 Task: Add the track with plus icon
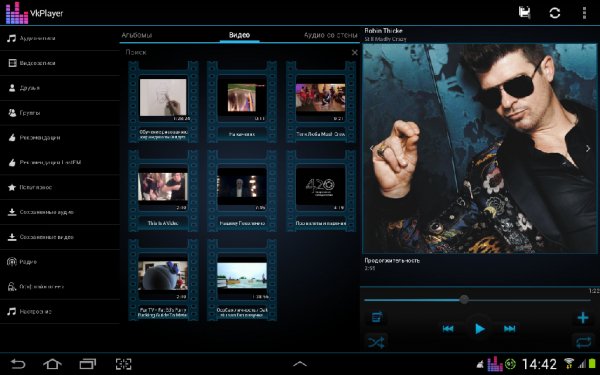(x=583, y=318)
